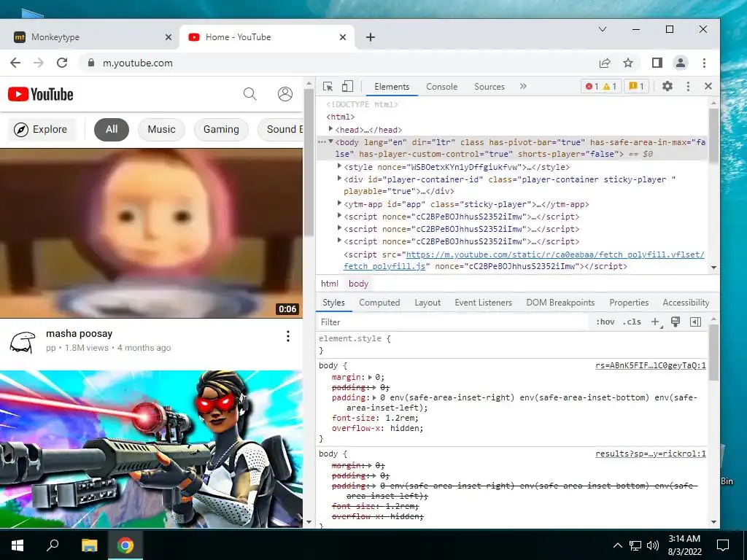Open YouTube search magnifier icon
The width and height of the screenshot is (747, 560).
point(249,94)
